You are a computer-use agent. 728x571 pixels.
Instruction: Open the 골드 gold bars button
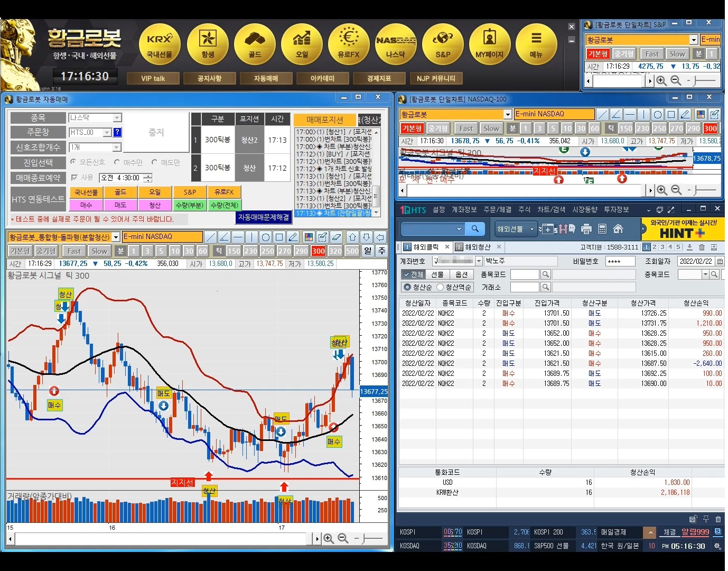(x=255, y=44)
